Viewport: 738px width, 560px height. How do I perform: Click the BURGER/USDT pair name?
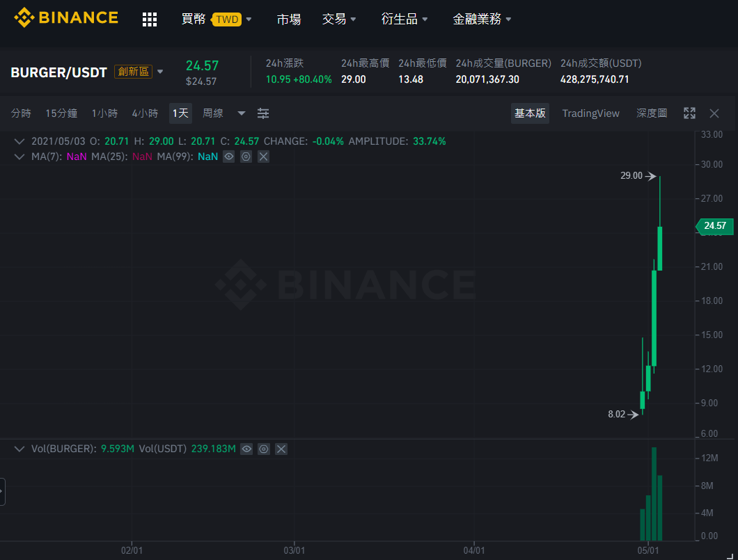coord(59,72)
